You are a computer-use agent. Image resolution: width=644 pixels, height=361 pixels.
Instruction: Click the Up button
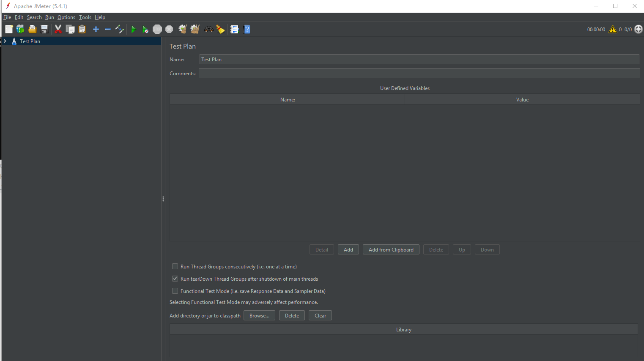pyautogui.click(x=462, y=249)
